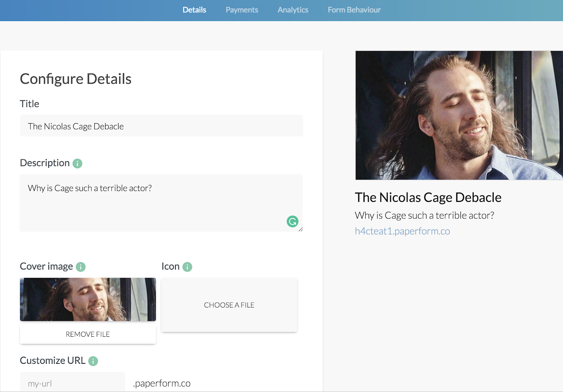Open the h4cteat1.paperform.co link
Screen dimensions: 563x392
(402, 231)
